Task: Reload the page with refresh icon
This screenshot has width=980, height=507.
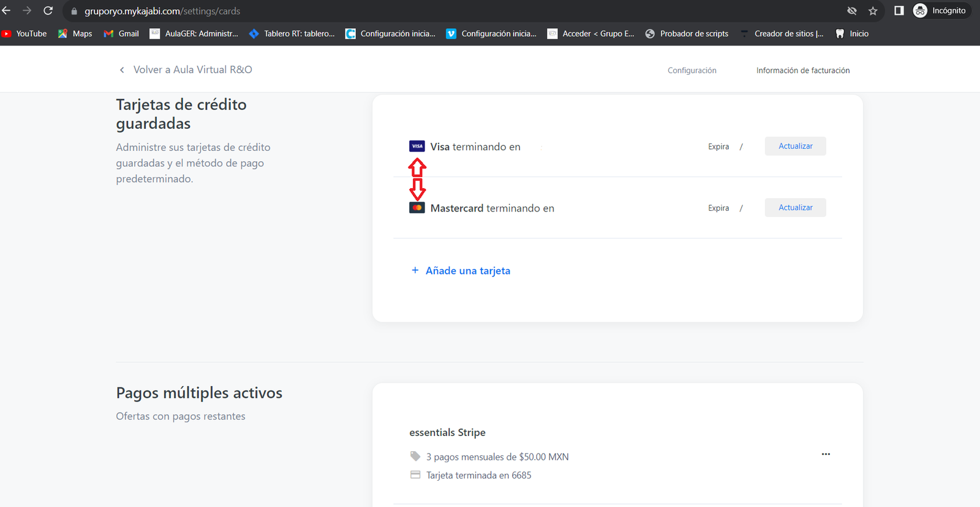Action: click(48, 11)
